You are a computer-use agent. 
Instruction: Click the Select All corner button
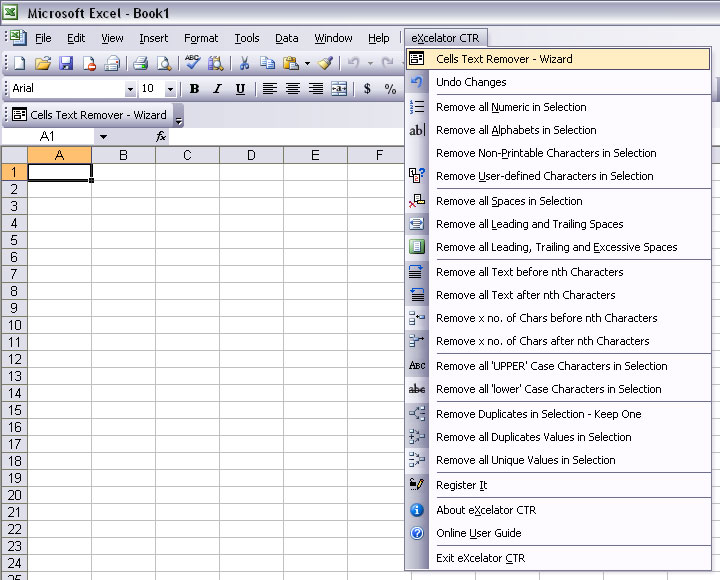point(14,155)
